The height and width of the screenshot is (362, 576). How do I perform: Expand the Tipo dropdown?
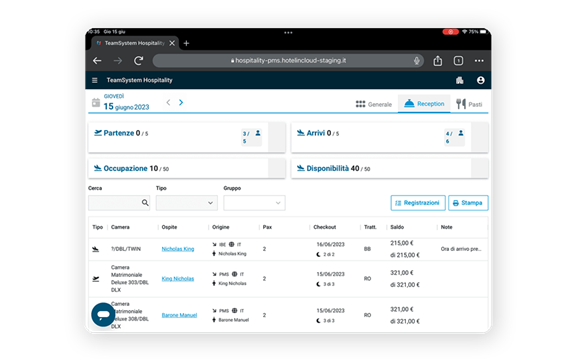[x=187, y=203]
